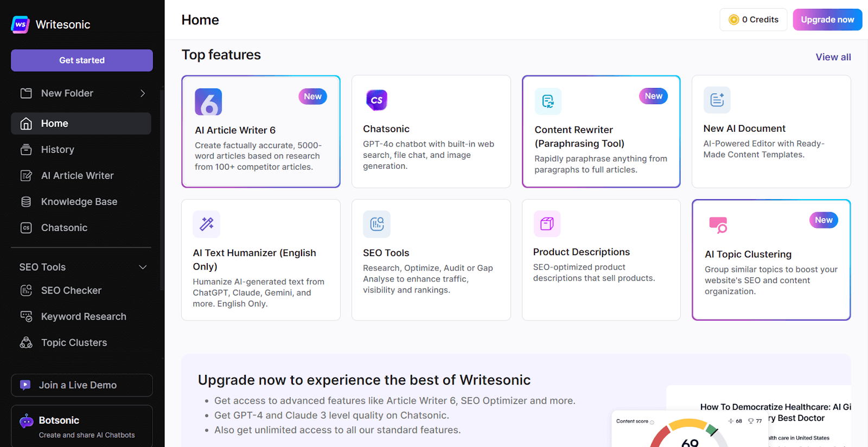Open Home in the sidebar
The width and height of the screenshot is (868, 447).
(81, 124)
